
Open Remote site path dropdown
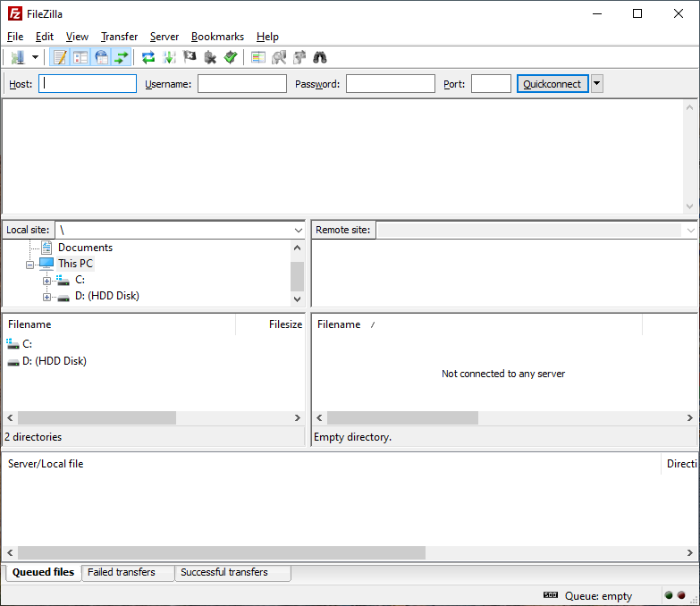click(x=691, y=231)
